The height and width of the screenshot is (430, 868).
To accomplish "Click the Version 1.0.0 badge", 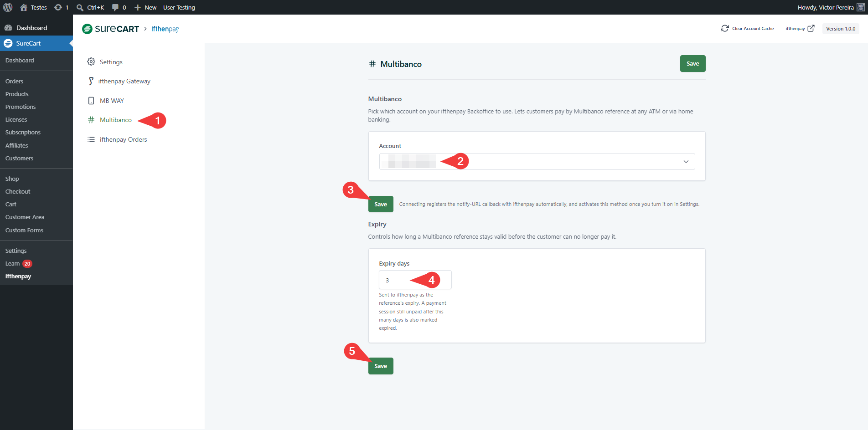I will [x=841, y=29].
